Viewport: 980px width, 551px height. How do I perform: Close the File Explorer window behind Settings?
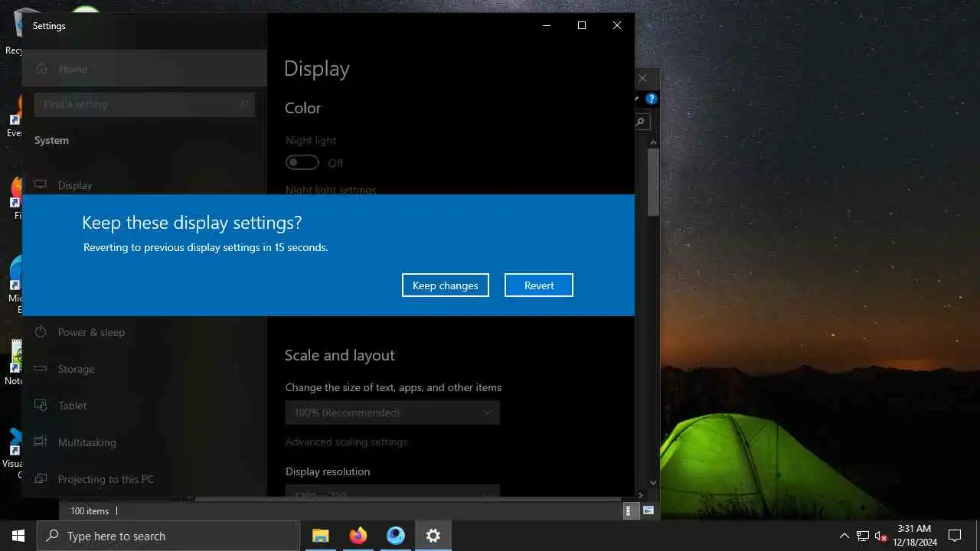(643, 78)
